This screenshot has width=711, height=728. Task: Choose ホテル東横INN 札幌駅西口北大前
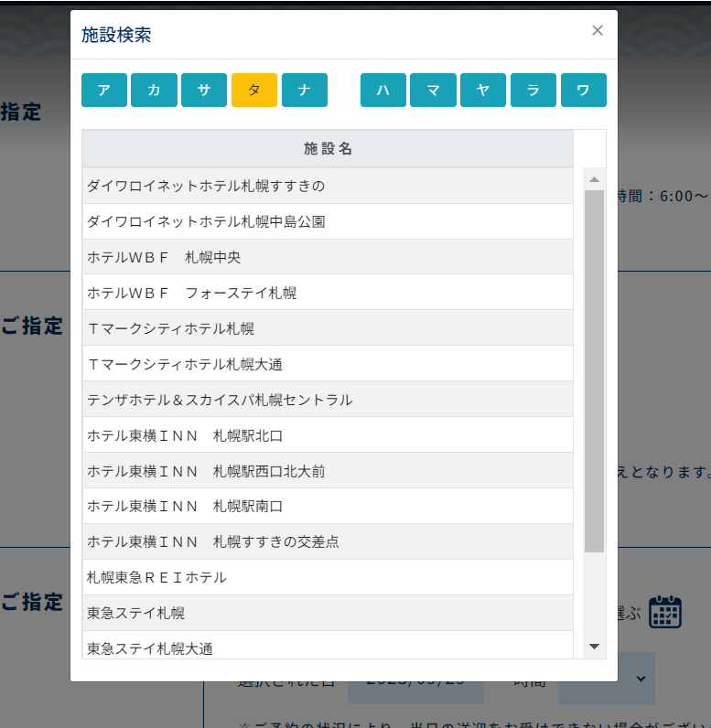[x=328, y=471]
